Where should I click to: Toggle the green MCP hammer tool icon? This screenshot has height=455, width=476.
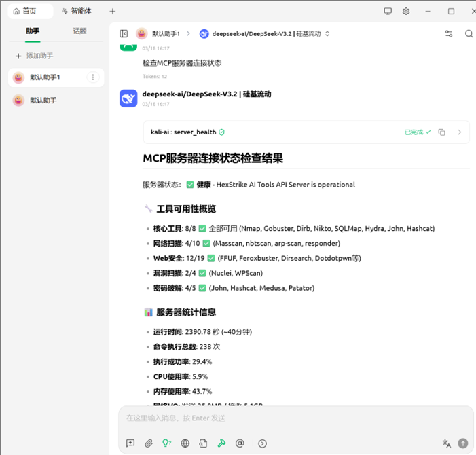221,443
